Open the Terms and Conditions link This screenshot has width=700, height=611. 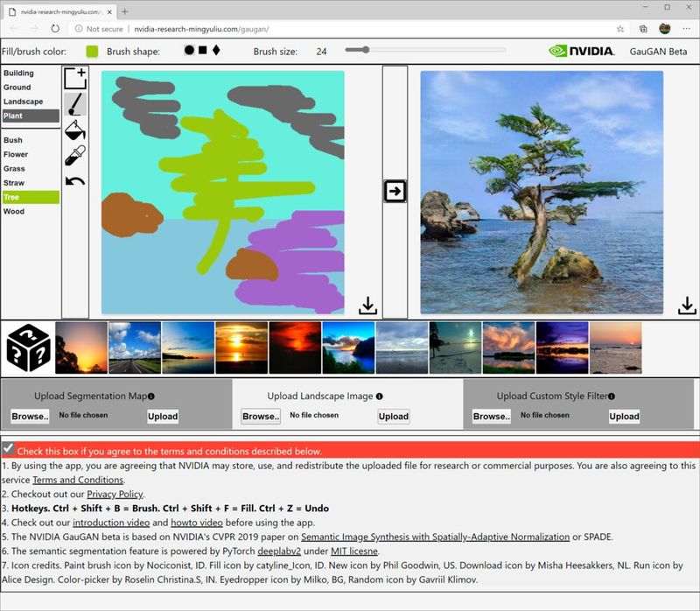(x=78, y=480)
